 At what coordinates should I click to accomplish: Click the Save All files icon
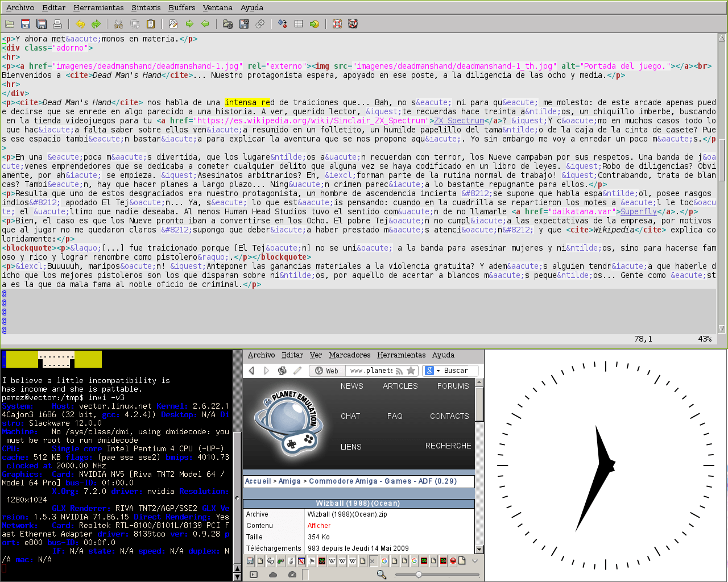point(42,24)
